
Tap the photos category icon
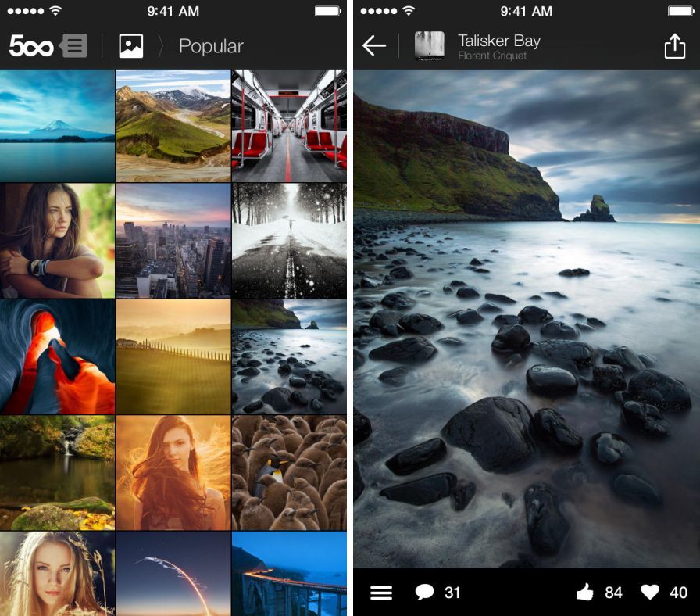click(130, 46)
